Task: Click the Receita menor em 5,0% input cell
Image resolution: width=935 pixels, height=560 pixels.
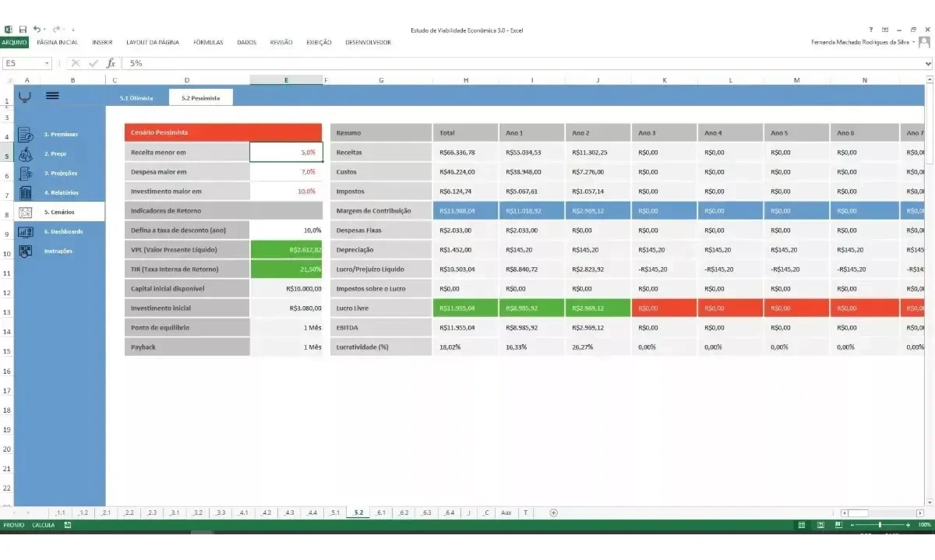Action: (286, 153)
